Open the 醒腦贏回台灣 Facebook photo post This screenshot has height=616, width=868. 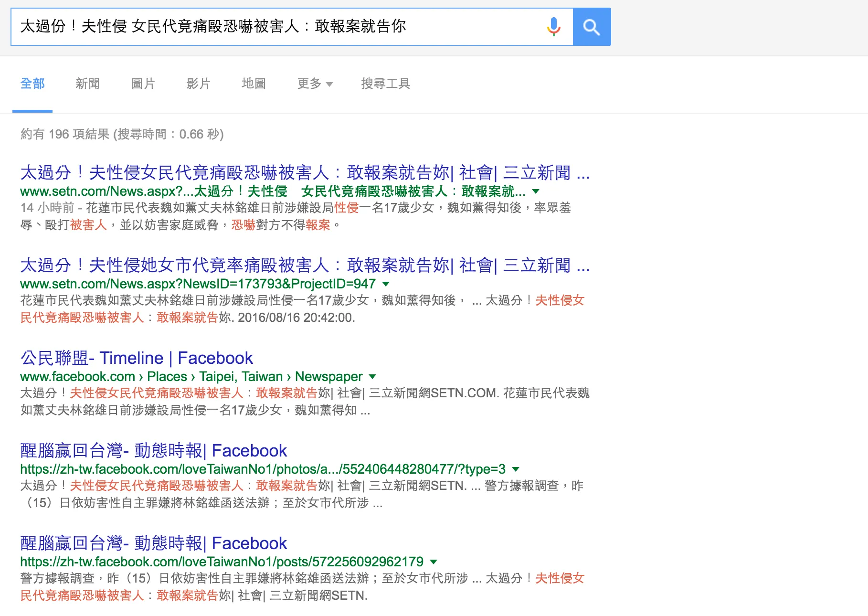[x=153, y=451]
